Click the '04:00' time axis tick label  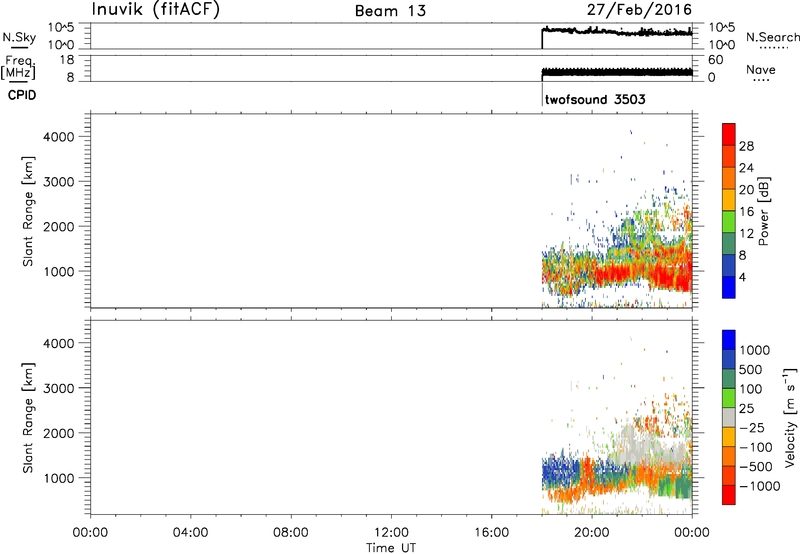(x=191, y=533)
